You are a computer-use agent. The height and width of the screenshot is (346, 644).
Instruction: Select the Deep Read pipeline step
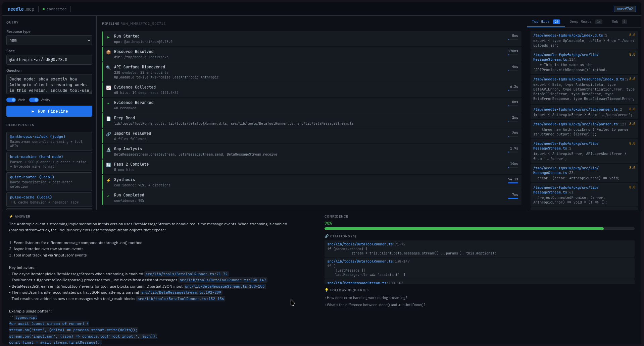click(312, 121)
